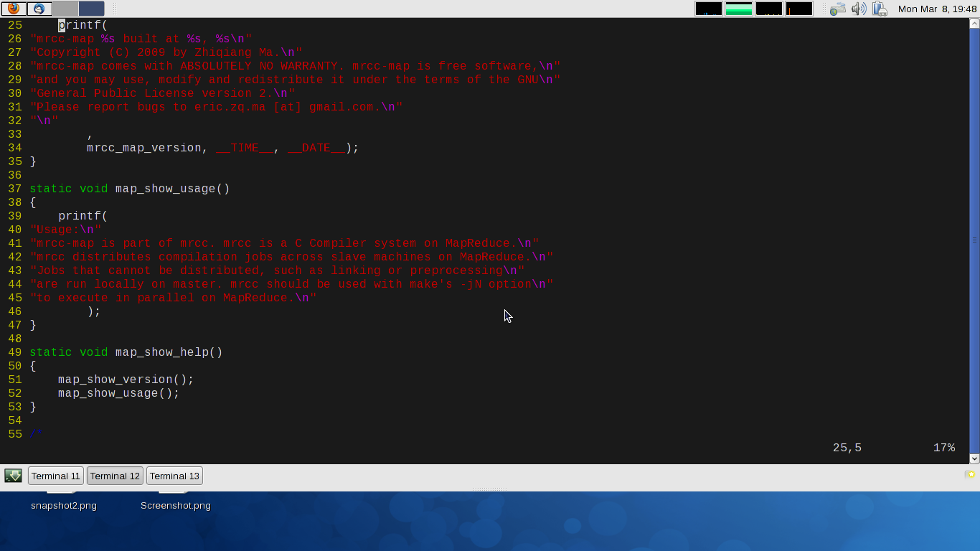Viewport: 980px width, 551px height.
Task: Click the keyboard network indicator icon
Action: coord(837,9)
